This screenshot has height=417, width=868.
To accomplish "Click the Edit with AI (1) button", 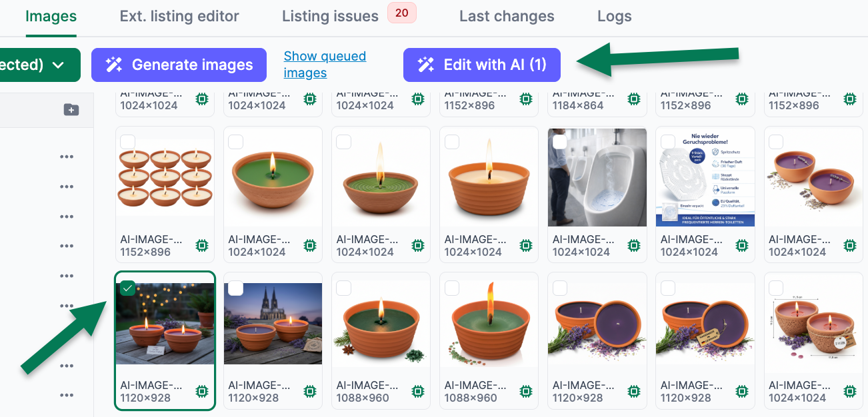I will [481, 65].
